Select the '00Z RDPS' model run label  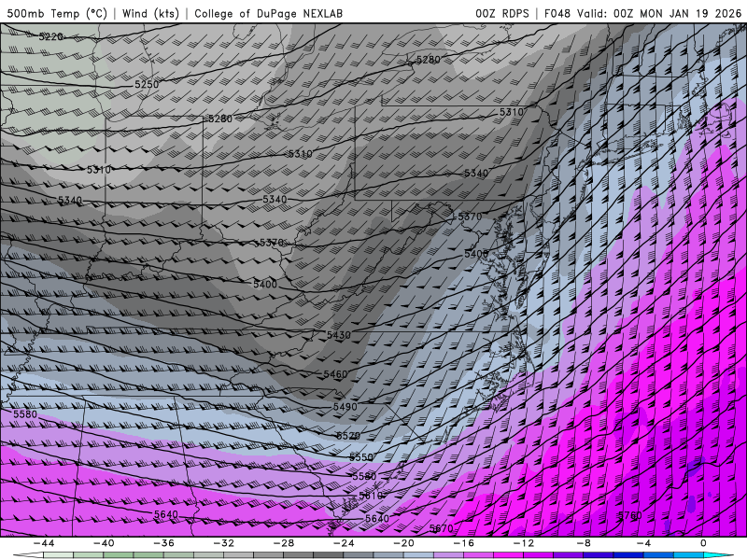tap(502, 13)
